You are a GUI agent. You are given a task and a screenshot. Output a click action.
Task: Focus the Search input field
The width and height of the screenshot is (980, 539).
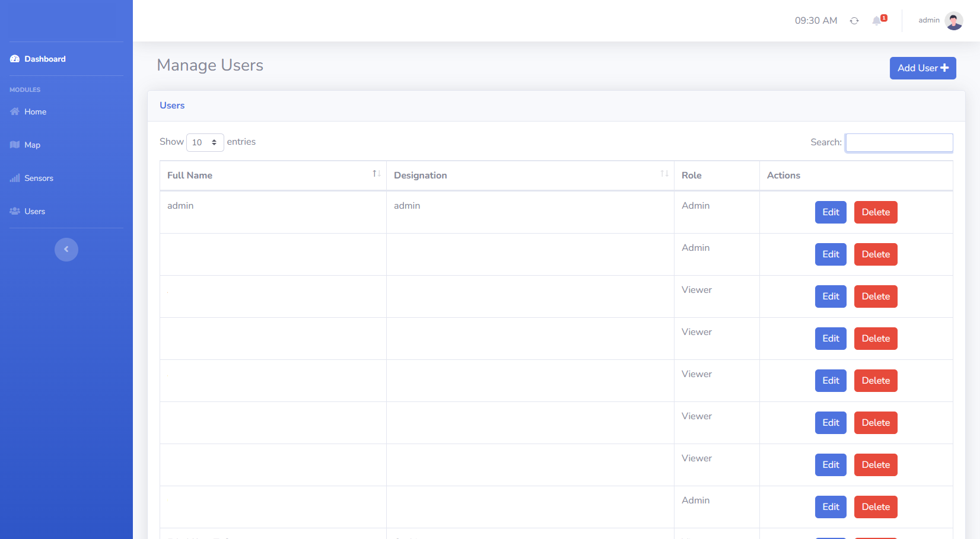pyautogui.click(x=899, y=142)
